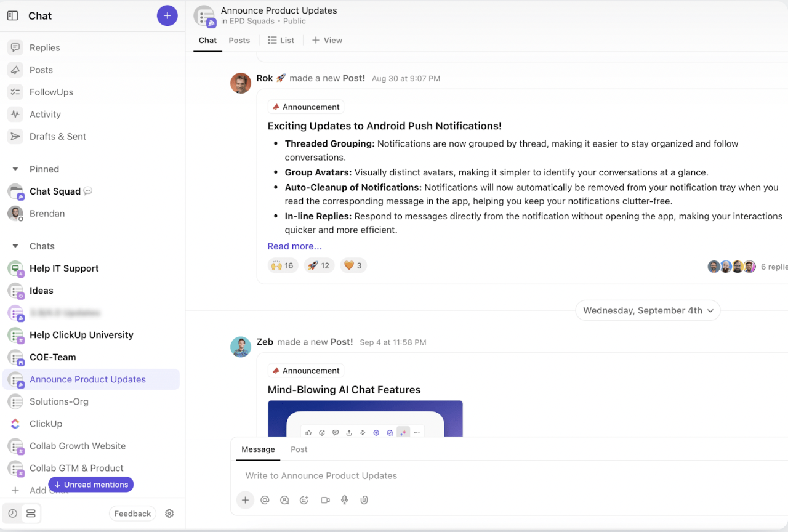Click "in EPD Squads" location text
Viewport: 788px width, 532px height.
[247, 21]
